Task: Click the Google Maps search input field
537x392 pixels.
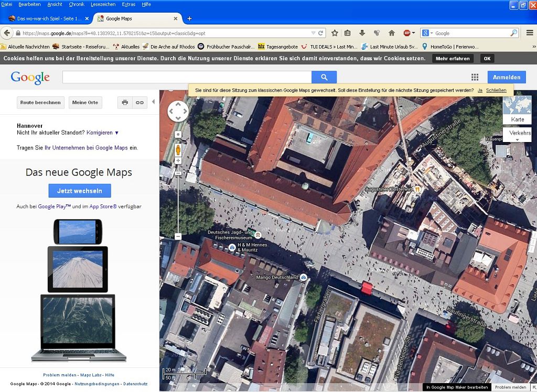Action: point(187,77)
